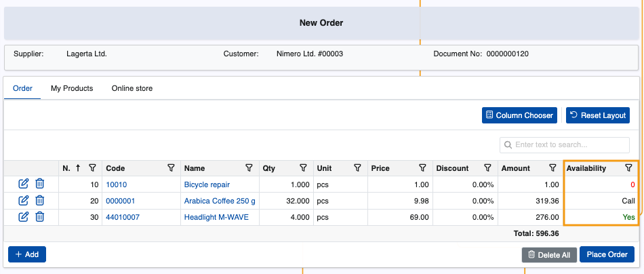Switch to the My Products tab
The width and height of the screenshot is (644, 274).
[x=72, y=88]
